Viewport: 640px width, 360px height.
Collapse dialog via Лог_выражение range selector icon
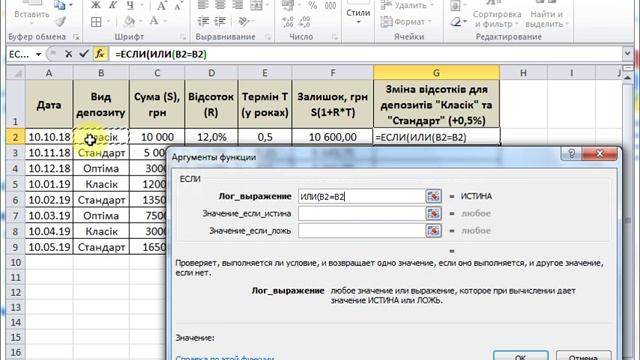tap(433, 196)
